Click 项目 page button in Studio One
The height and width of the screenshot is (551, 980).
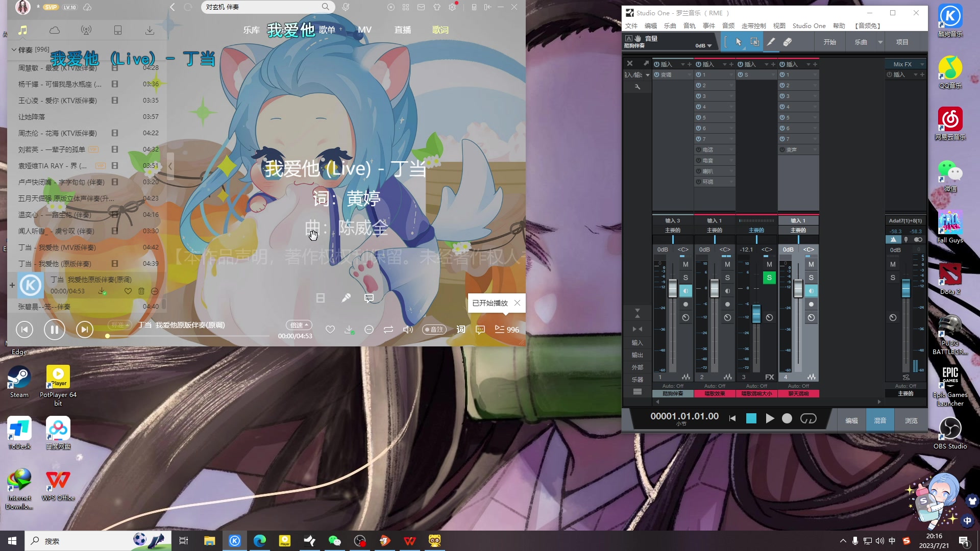902,42
